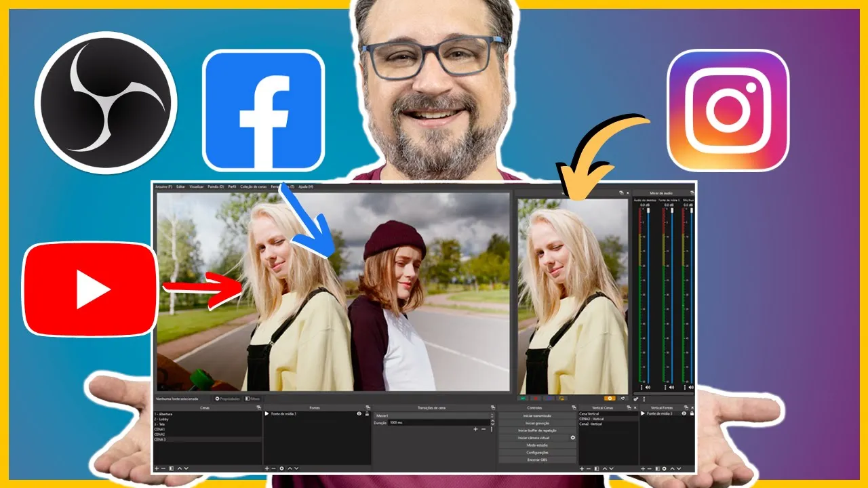Expand Fonte de mídia 3 play arrow in Fontes
868x488 pixels.
(267, 413)
